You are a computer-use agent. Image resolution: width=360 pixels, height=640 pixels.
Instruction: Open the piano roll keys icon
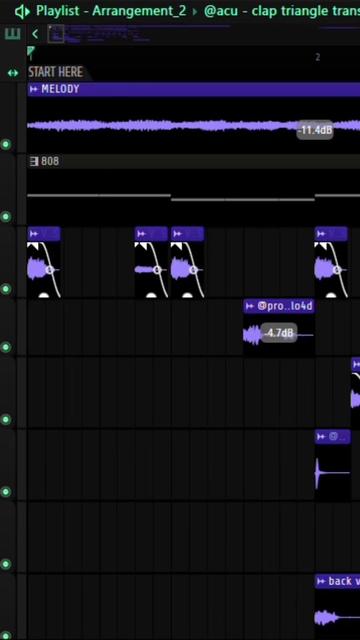pyautogui.click(x=12, y=34)
